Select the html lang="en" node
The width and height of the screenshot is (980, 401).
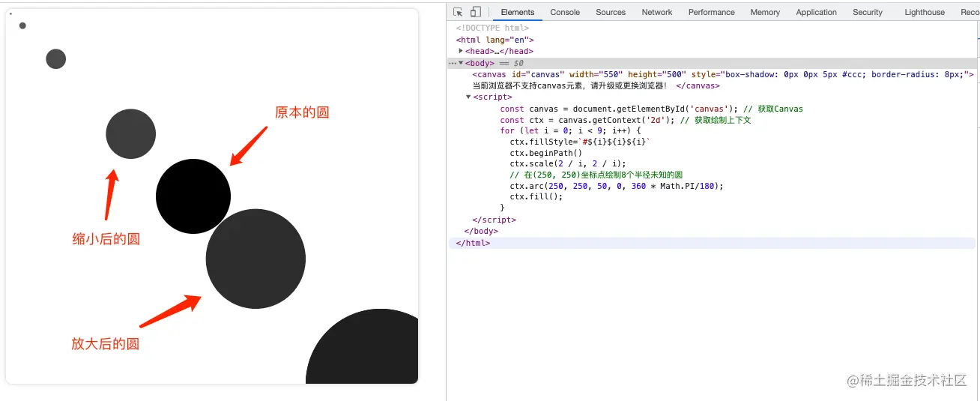[495, 40]
